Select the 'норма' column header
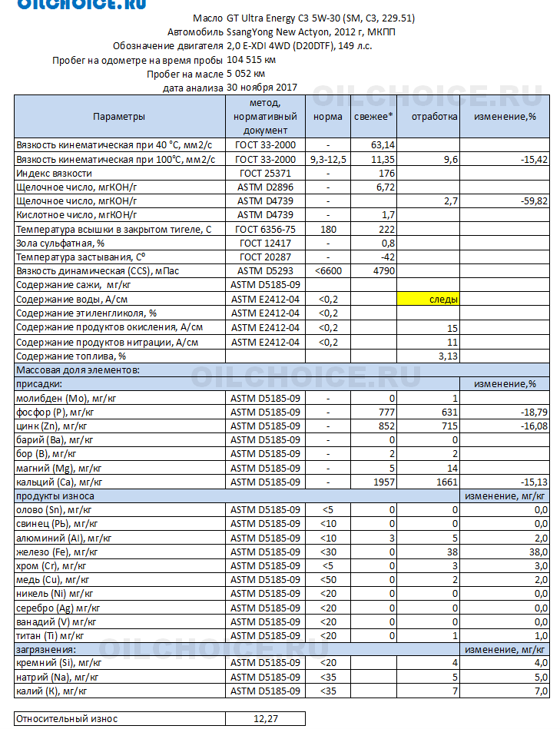The height and width of the screenshot is (729, 560). pyautogui.click(x=328, y=117)
